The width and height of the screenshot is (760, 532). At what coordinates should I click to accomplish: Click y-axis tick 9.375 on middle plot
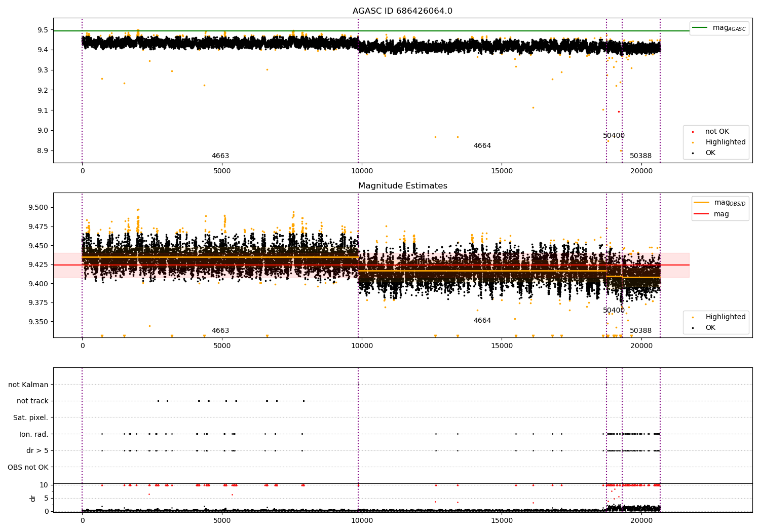39,303
